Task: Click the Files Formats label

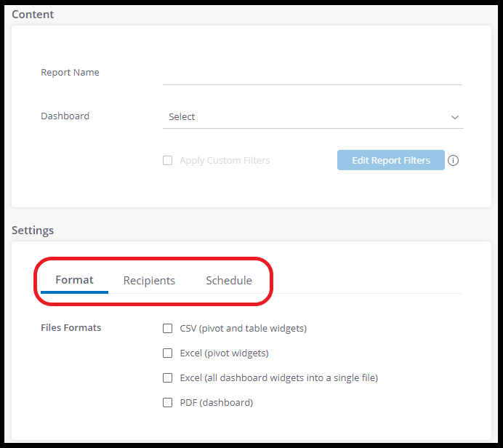Action: coord(71,328)
